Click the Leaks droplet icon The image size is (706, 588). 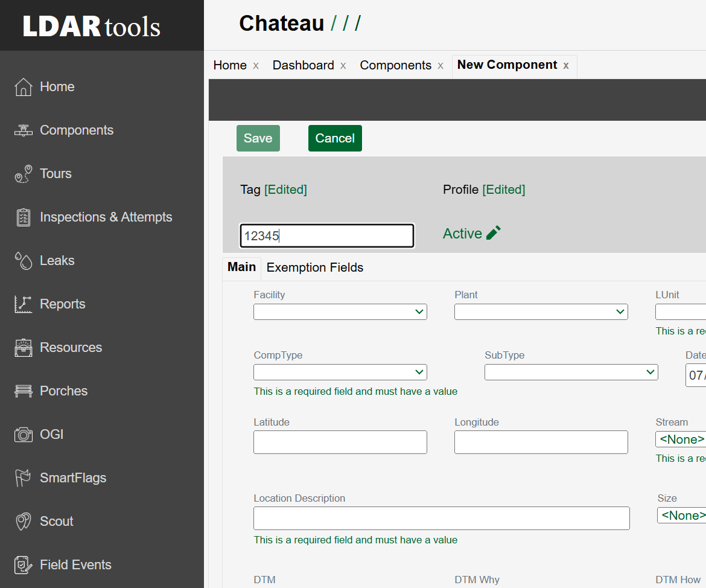tap(23, 261)
